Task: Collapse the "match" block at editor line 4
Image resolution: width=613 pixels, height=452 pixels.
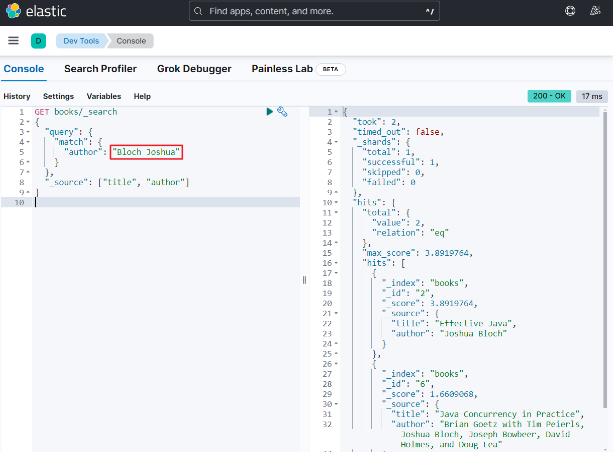Action: click(28, 142)
